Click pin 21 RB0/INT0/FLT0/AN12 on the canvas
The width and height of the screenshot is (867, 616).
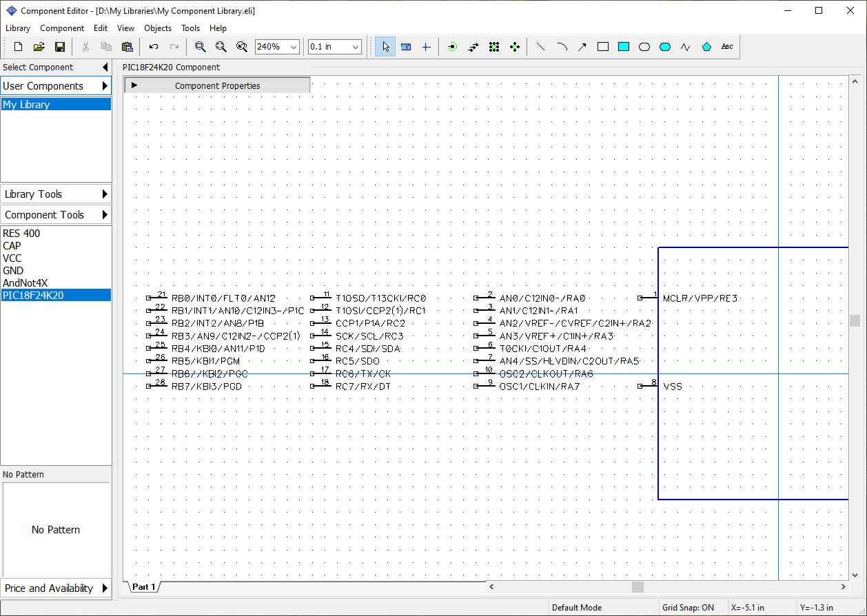pyautogui.click(x=211, y=298)
